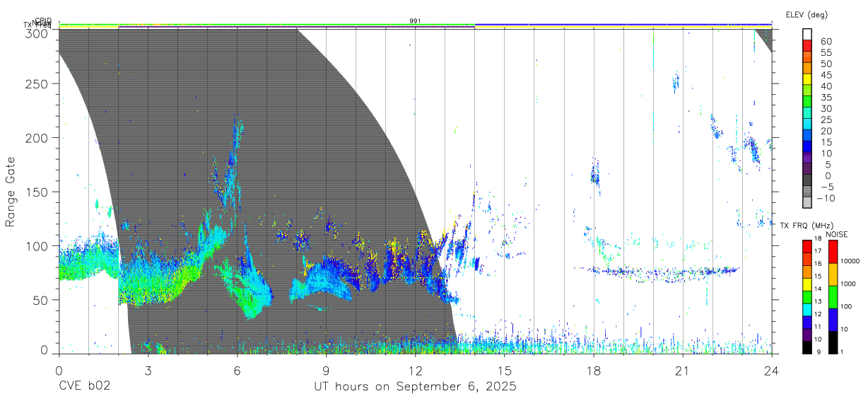Click the '14' label on TX FRQ scale

pos(818,289)
